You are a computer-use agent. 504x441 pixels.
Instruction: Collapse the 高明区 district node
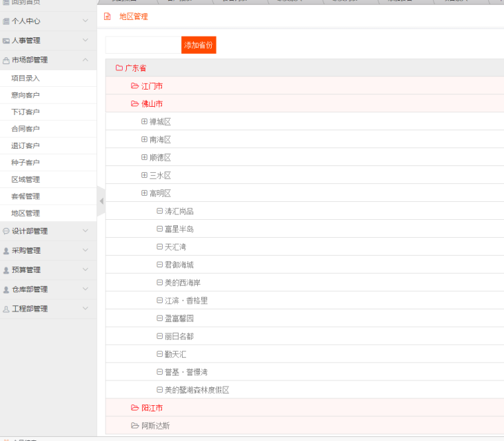[x=144, y=193]
